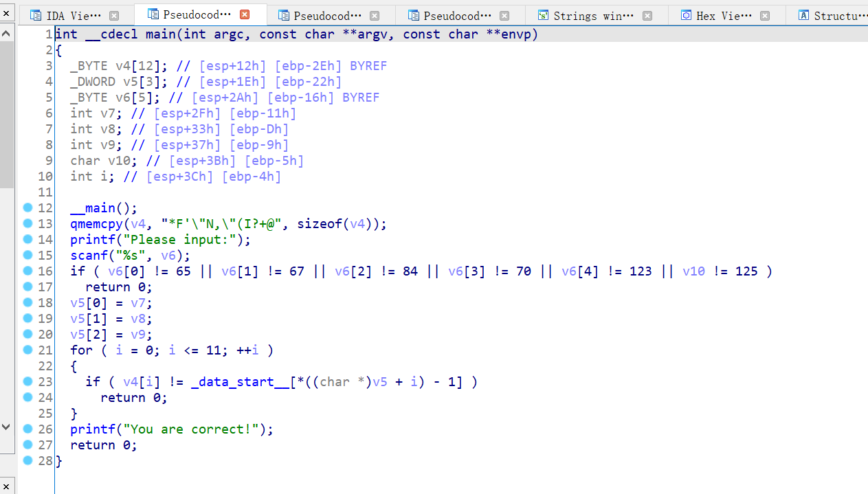This screenshot has width=868, height=494.
Task: Close the Strings window tab
Action: pyautogui.click(x=648, y=16)
